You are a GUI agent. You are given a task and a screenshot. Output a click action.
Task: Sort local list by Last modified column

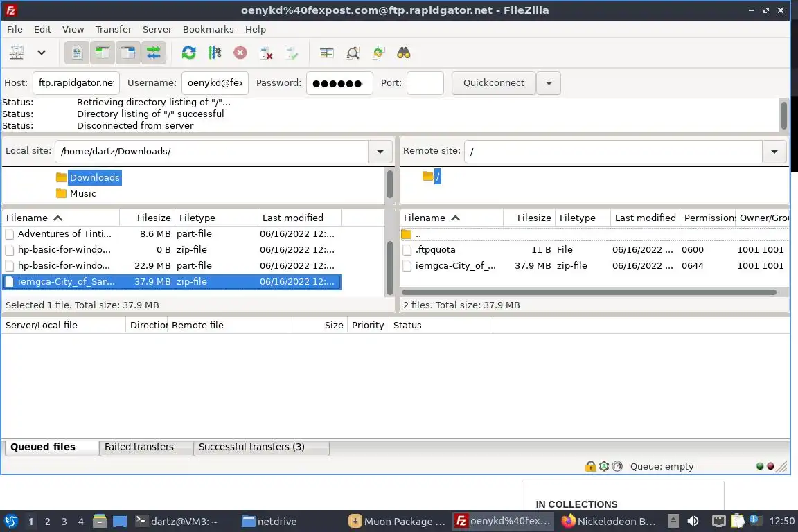click(x=299, y=218)
